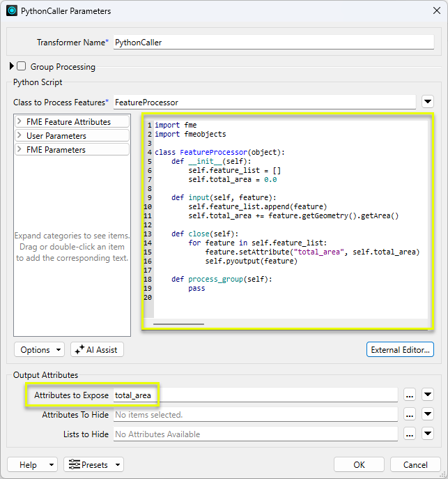Open the Lists to Hide dropdown arrow
Viewport: 448px width, 479px height.
pos(428,434)
